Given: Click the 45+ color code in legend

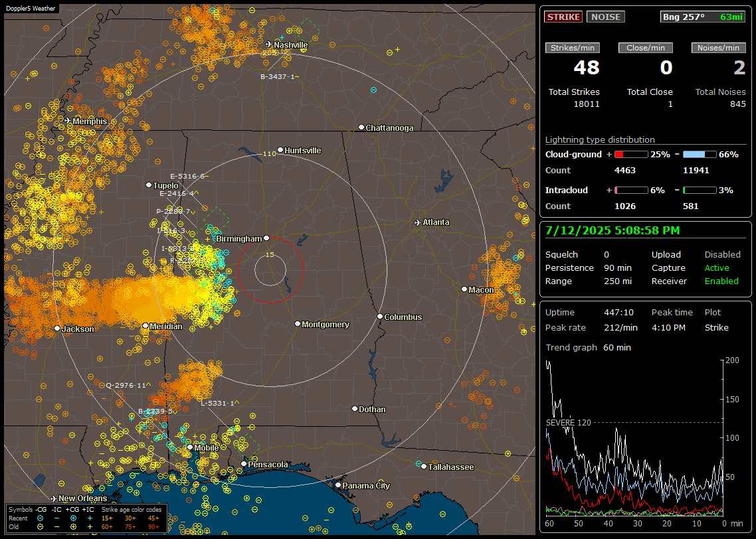Looking at the screenshot, I should click(153, 518).
